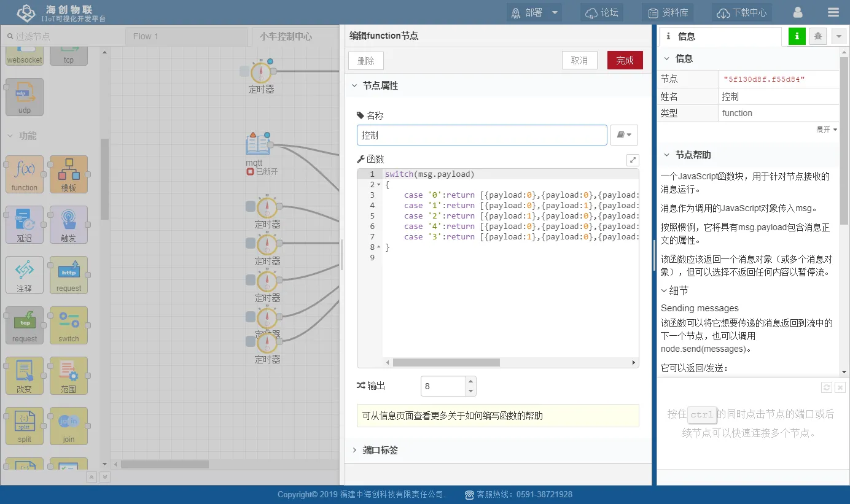
Task: Decrease the 输出 outputs count with the down arrow
Action: click(x=471, y=391)
